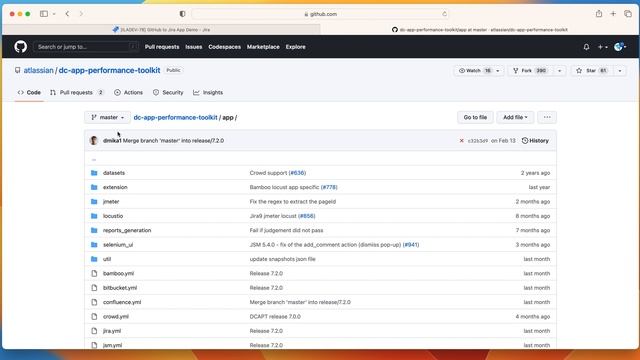Open the jira.yml file

point(112,331)
